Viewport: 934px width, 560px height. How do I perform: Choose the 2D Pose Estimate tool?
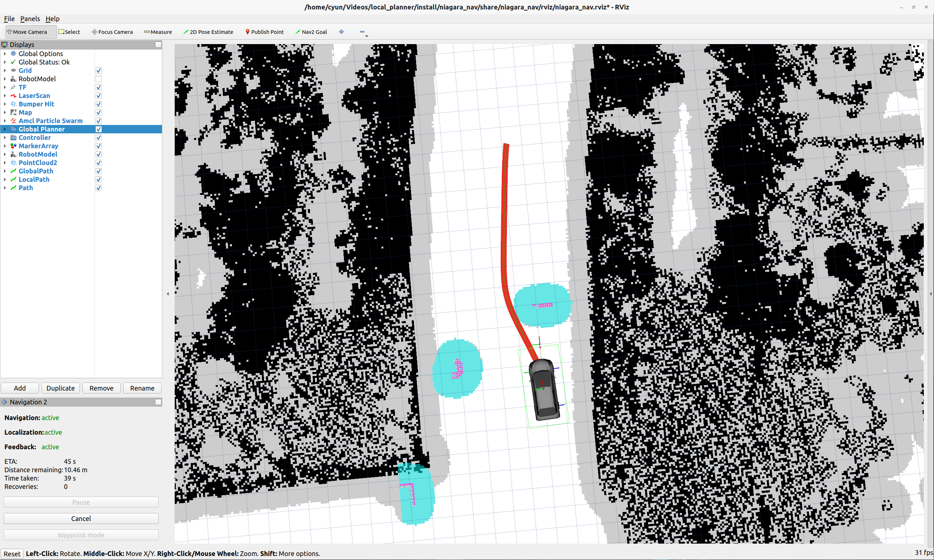click(x=208, y=32)
